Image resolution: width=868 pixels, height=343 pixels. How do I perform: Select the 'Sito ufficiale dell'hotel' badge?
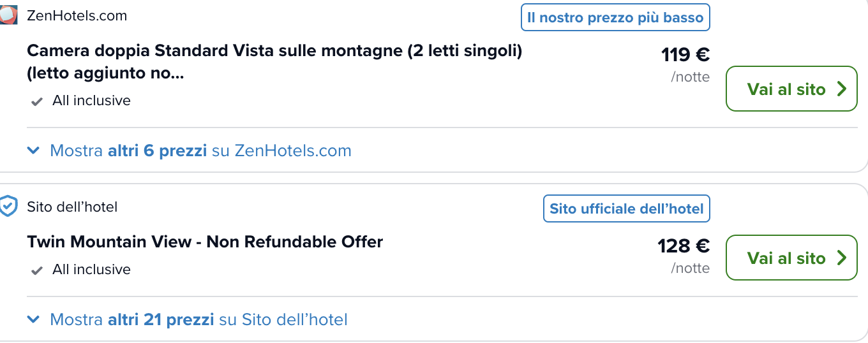626,208
